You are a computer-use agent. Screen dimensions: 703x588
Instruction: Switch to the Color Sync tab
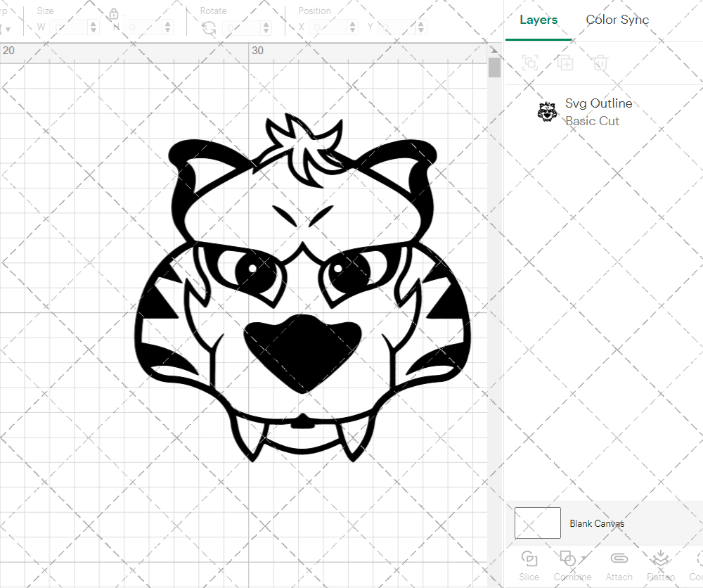click(x=617, y=20)
